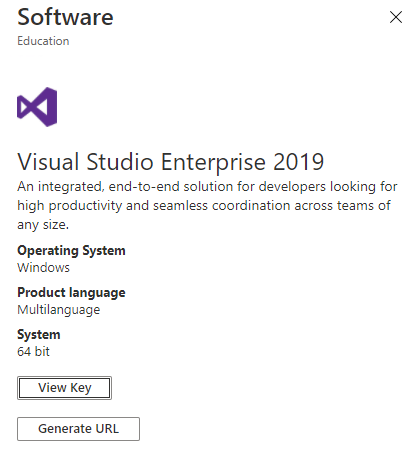Screen dimensions: 411x467
Task: Click the "any size." description text
Action: coord(43,225)
